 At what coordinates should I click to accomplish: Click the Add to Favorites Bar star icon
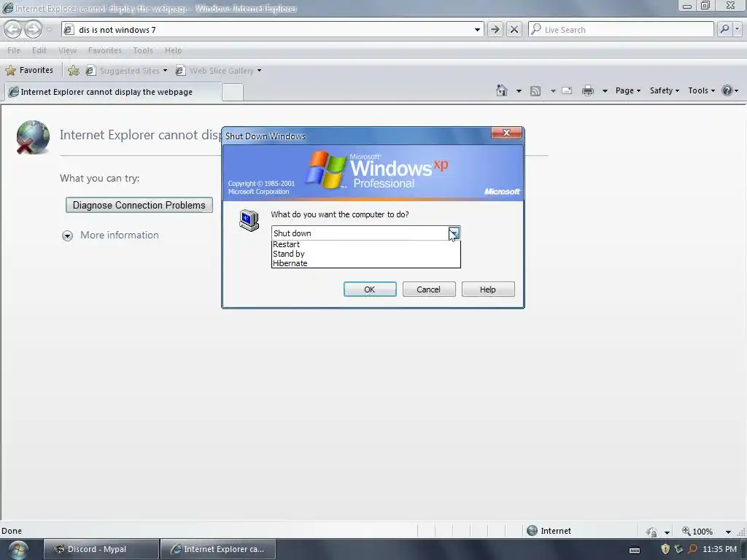coord(74,71)
